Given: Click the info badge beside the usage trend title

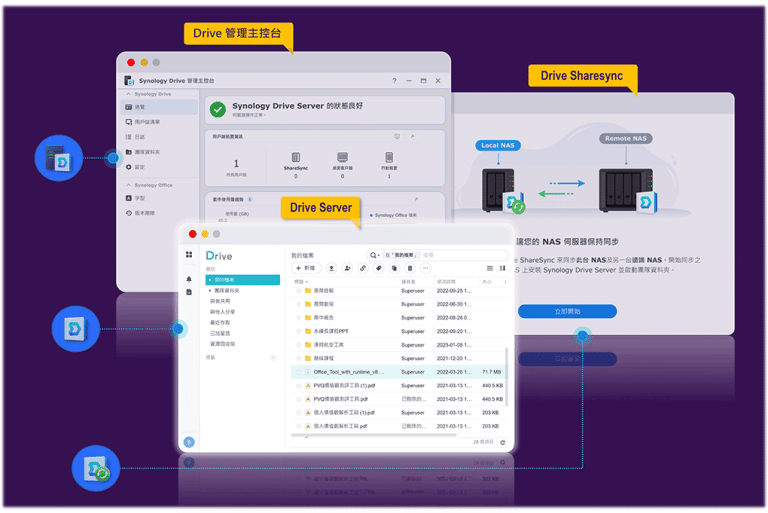Looking at the screenshot, I should point(250,199).
